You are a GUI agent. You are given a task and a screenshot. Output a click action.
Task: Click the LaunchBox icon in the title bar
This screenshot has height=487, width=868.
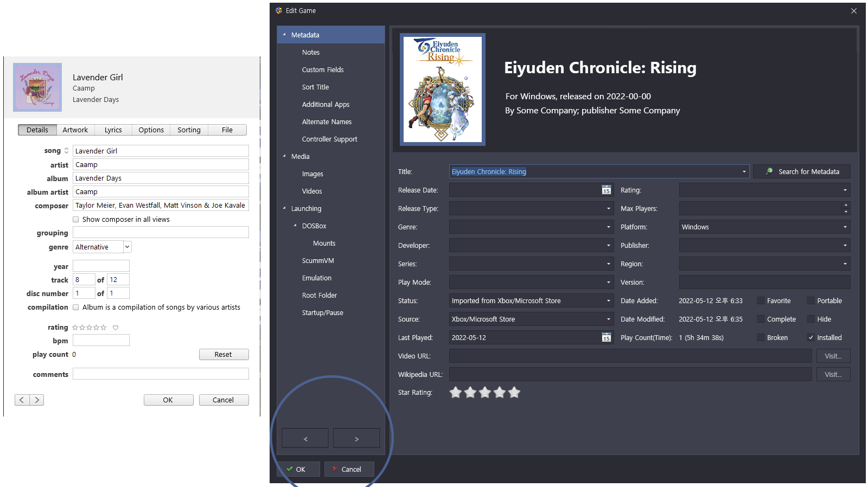(279, 11)
